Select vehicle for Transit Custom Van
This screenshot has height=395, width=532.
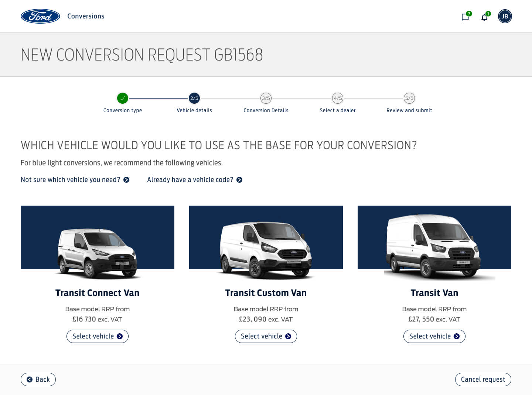point(266,336)
